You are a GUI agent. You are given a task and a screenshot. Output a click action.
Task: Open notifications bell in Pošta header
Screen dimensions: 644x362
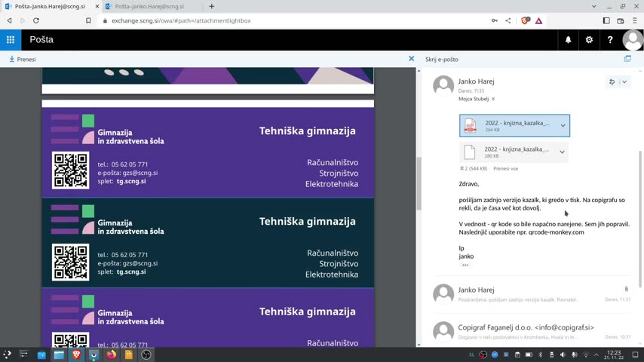[568, 40]
